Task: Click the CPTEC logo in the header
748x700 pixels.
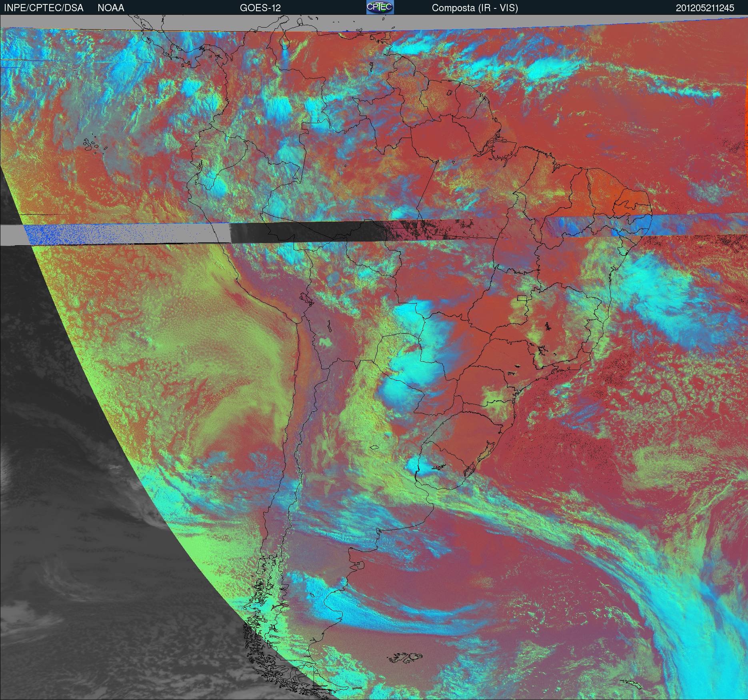Action: point(380,7)
